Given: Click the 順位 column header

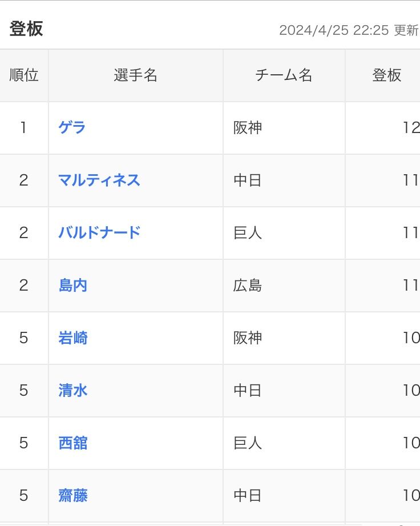Looking at the screenshot, I should (24, 75).
